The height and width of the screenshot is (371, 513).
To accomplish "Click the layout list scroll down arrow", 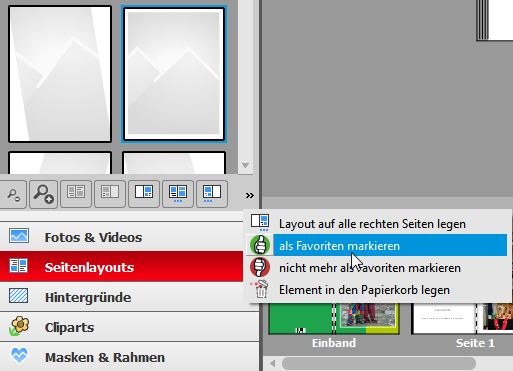I will coord(246,165).
